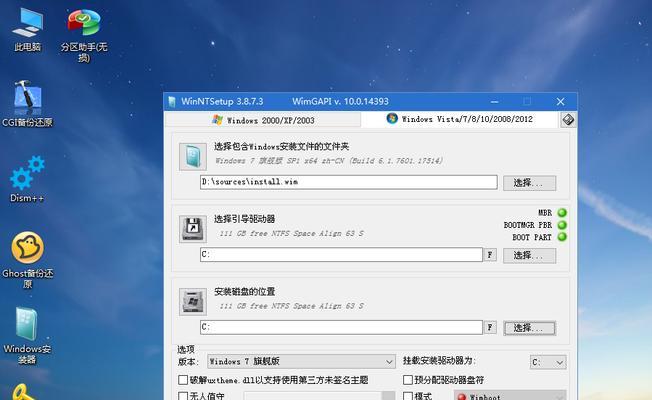Click the install disk location icon

point(193,301)
